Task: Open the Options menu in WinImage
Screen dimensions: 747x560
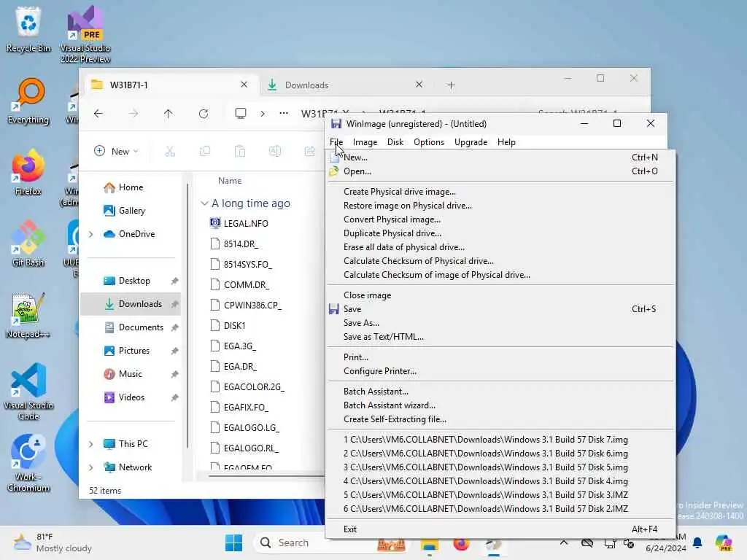Action: 429,142
